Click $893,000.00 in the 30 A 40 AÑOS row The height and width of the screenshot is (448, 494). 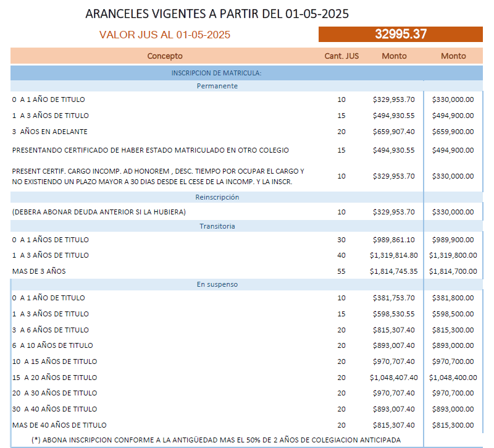click(x=453, y=409)
